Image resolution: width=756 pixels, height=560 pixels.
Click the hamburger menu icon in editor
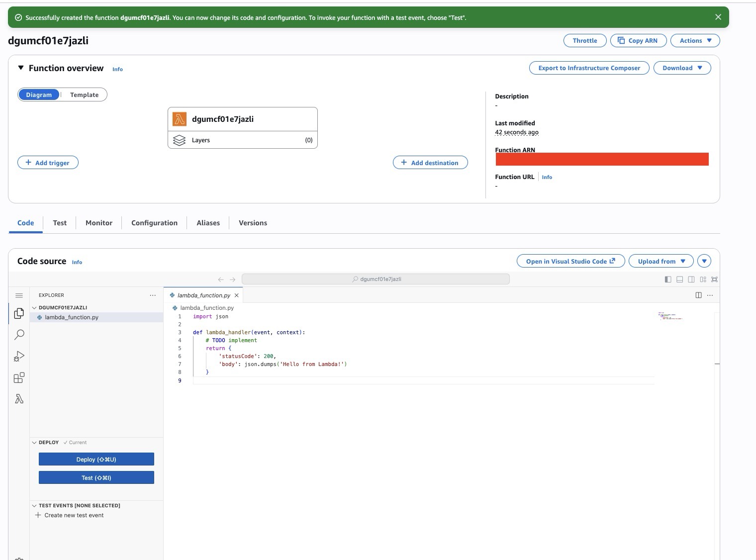[19, 295]
